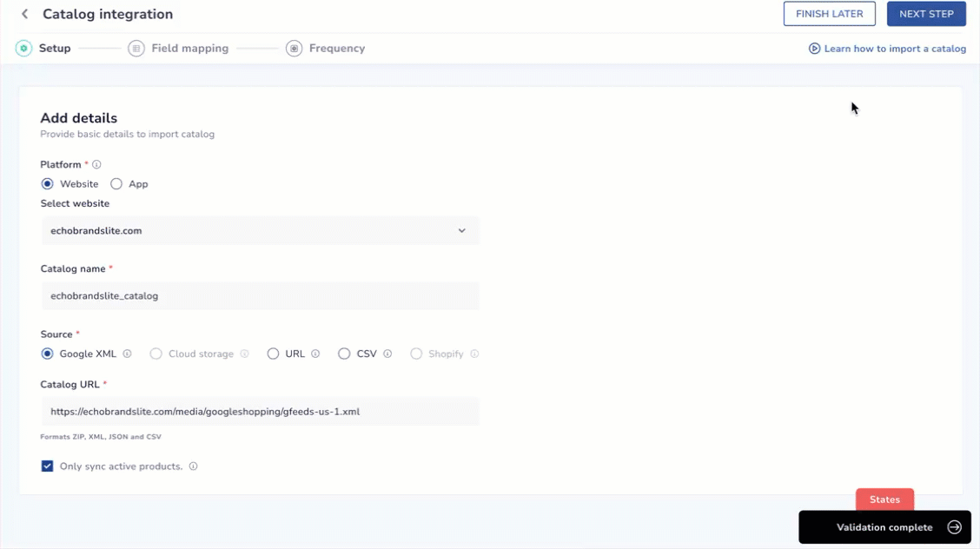
Task: Click the Catalog integration page title
Action: click(108, 14)
